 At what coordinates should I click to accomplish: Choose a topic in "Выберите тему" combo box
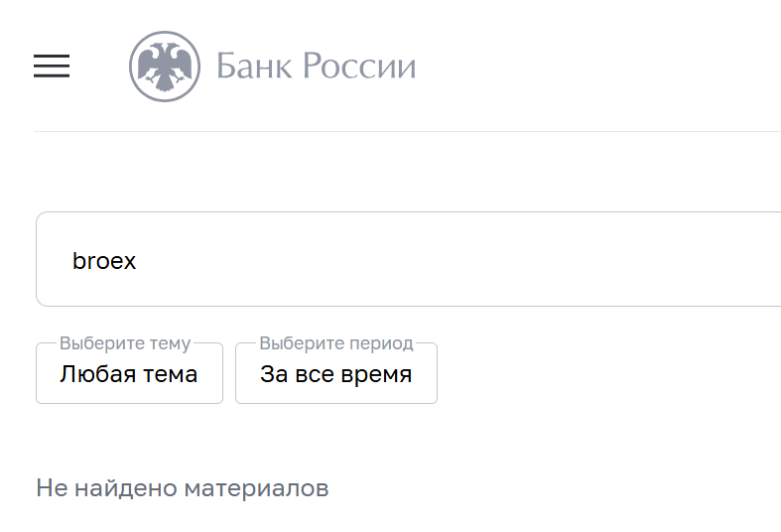click(129, 374)
